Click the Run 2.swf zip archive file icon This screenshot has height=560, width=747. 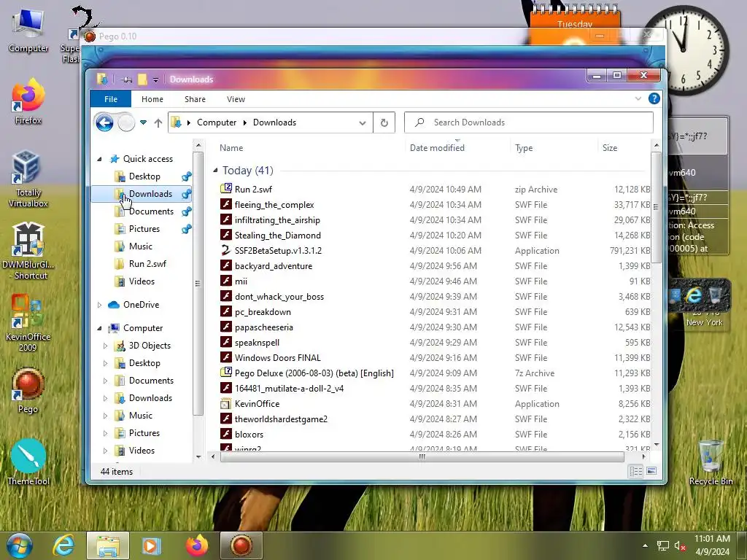point(226,189)
